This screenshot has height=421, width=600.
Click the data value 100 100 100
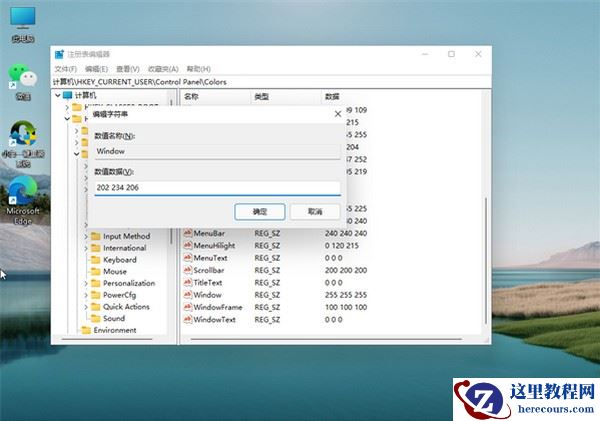[x=346, y=307]
